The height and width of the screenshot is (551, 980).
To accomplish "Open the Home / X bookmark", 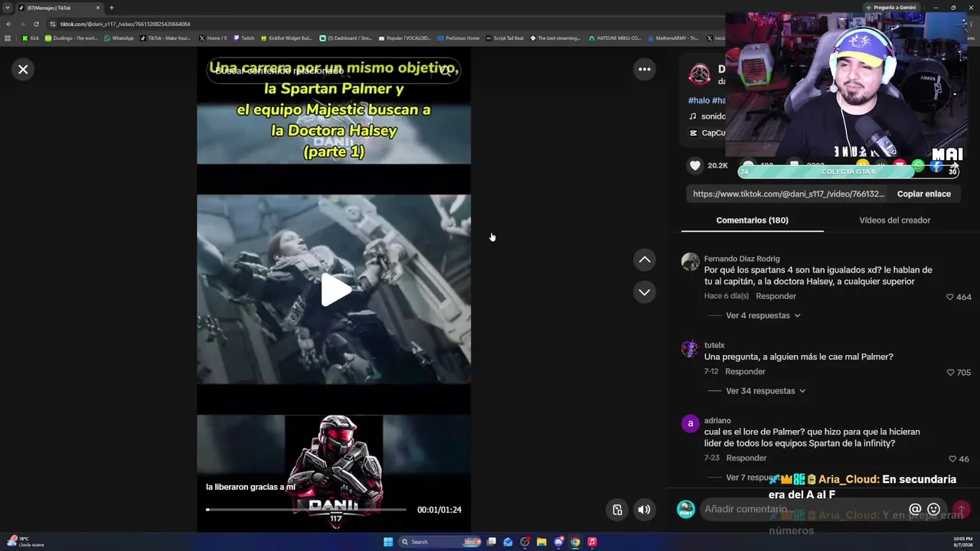I will [x=213, y=38].
